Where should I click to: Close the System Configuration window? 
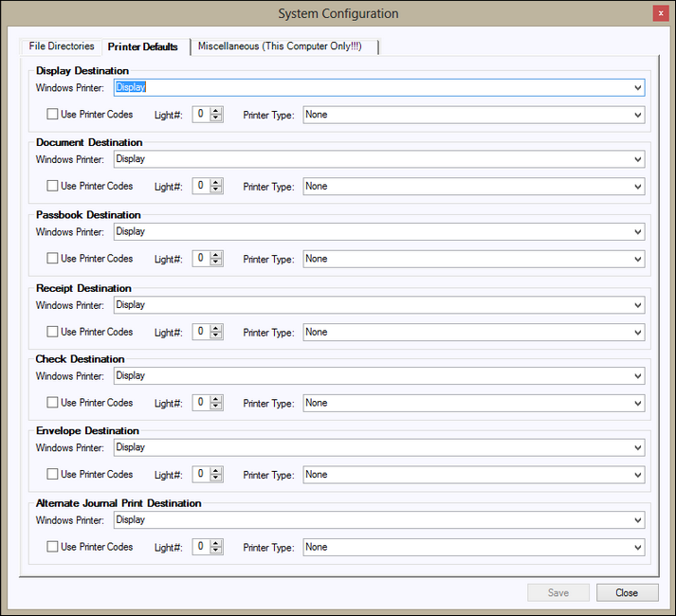(661, 13)
